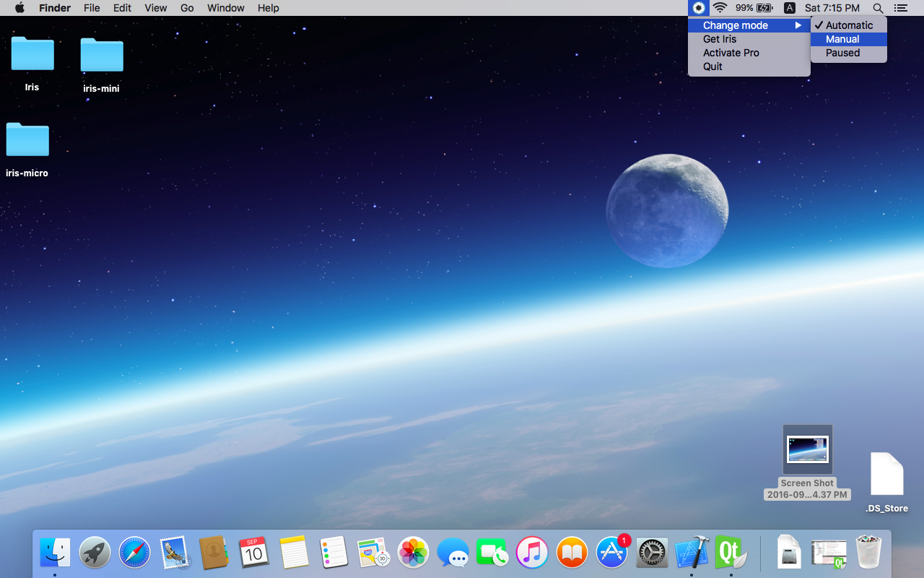924x578 pixels.
Task: Open Calendar from the Dock
Action: [x=253, y=553]
